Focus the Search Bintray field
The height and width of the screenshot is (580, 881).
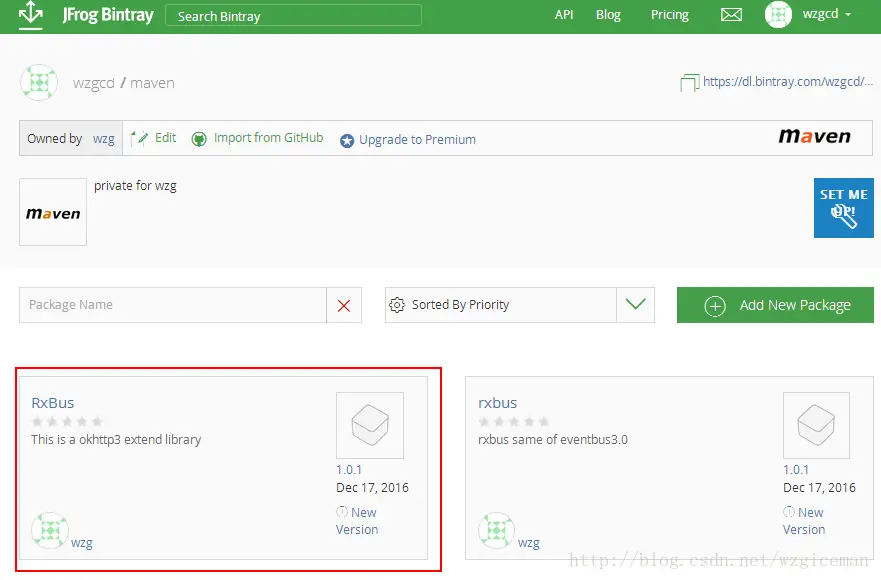(x=293, y=15)
